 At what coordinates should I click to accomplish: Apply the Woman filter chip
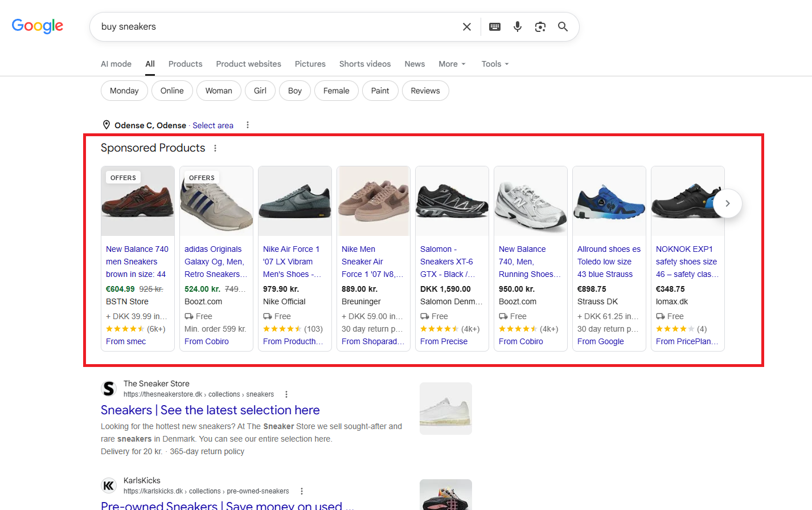[219, 91]
